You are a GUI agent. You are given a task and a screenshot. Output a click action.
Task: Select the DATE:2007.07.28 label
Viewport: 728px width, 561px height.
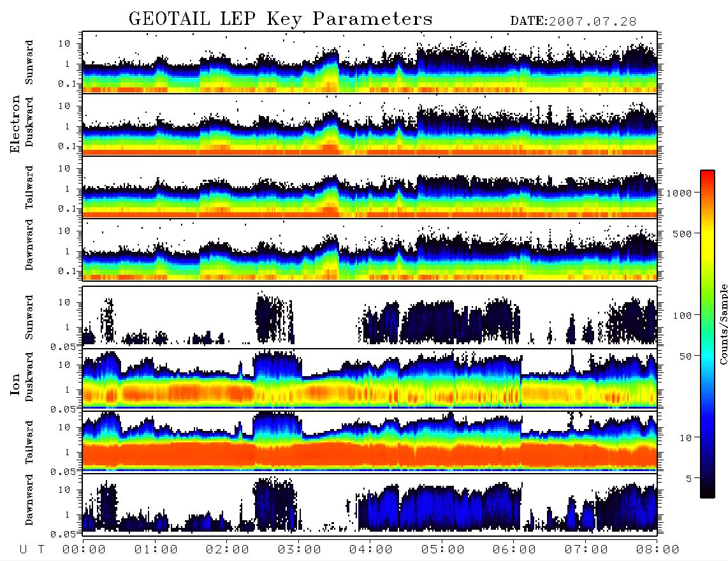(573, 22)
